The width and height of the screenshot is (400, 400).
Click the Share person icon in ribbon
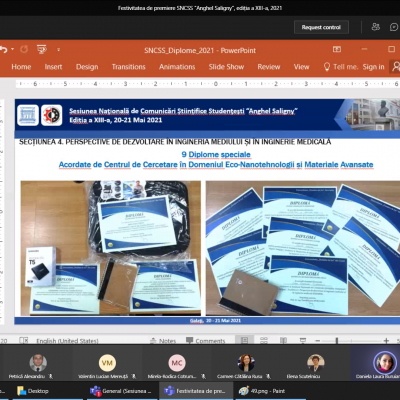[x=396, y=67]
